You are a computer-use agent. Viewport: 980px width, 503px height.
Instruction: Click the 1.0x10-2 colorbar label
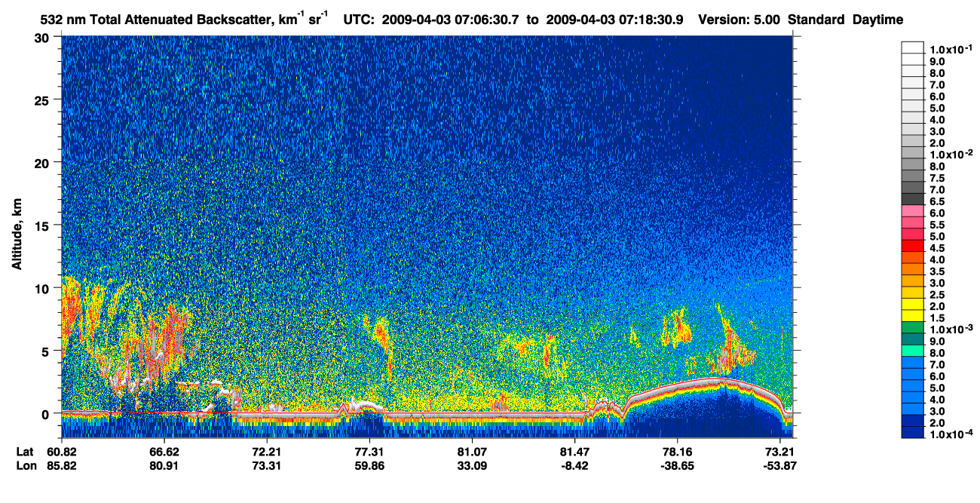pos(950,154)
